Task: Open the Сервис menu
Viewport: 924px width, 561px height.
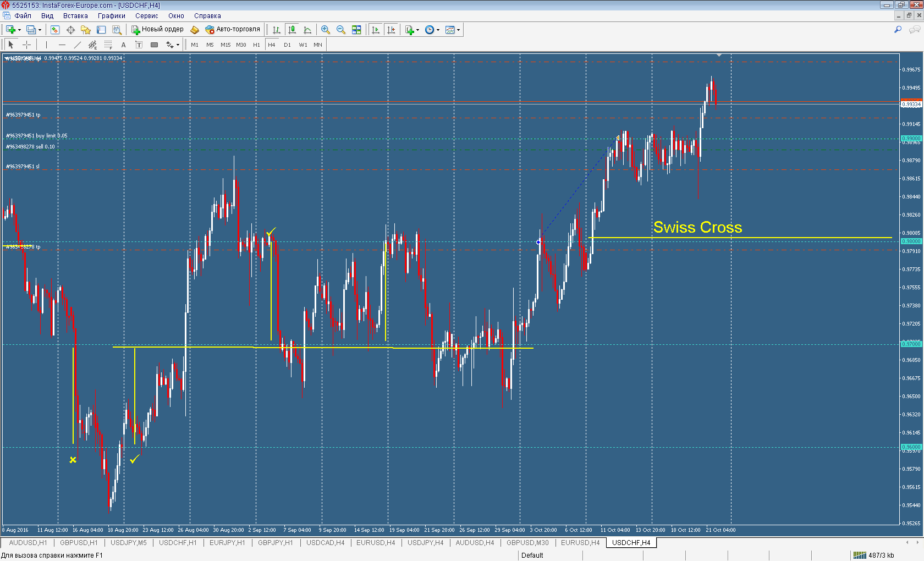Action: pyautogui.click(x=146, y=16)
